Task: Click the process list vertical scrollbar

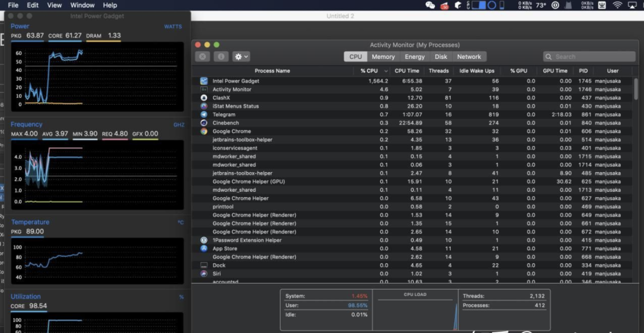Action: (636, 89)
